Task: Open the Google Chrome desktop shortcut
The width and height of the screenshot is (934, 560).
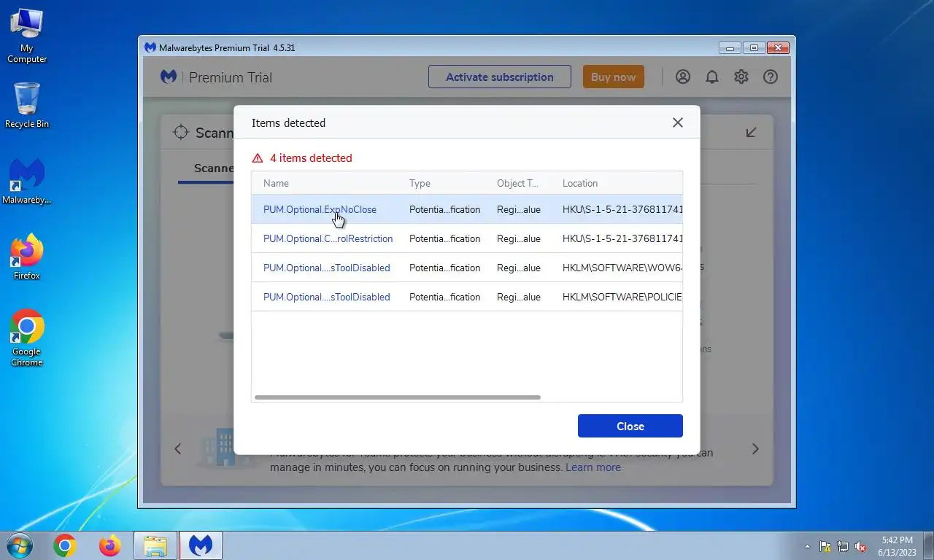Action: click(x=27, y=338)
